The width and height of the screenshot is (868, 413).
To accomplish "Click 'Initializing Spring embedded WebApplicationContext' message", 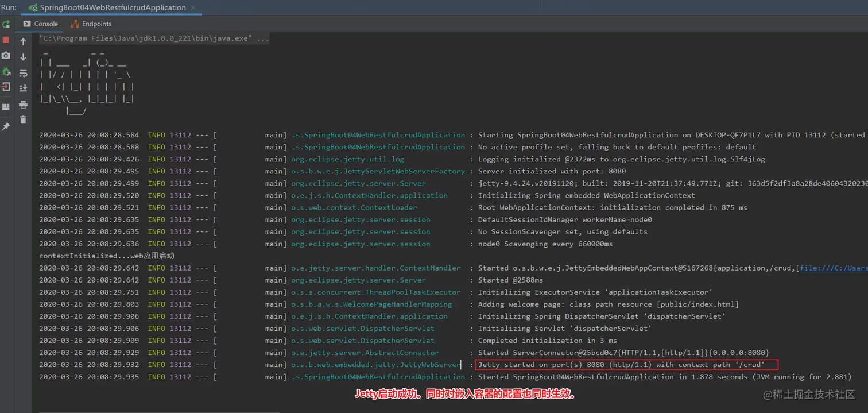I will pos(587,195).
